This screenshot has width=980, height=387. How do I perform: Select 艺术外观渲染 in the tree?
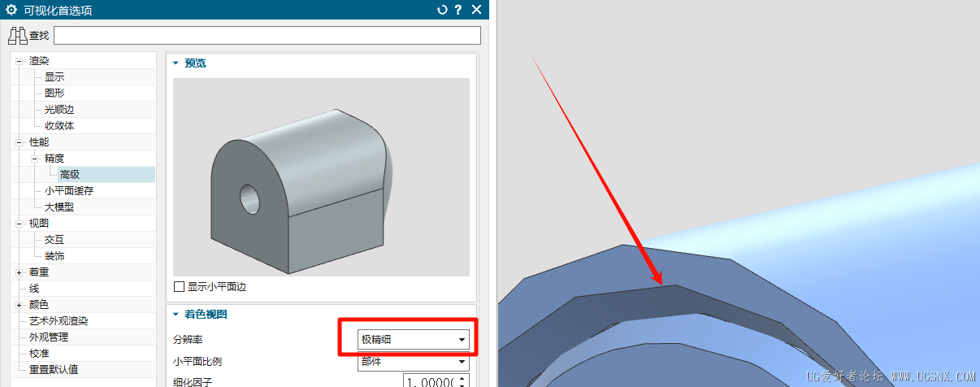(59, 320)
